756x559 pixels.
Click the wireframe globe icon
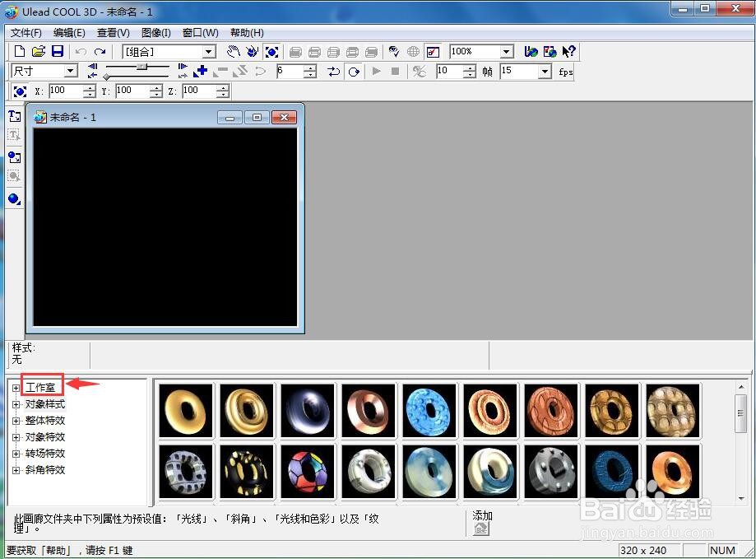coord(413,52)
